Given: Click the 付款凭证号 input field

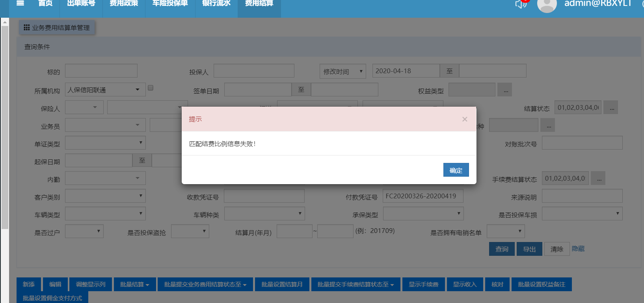Looking at the screenshot, I should pyautogui.click(x=423, y=196).
